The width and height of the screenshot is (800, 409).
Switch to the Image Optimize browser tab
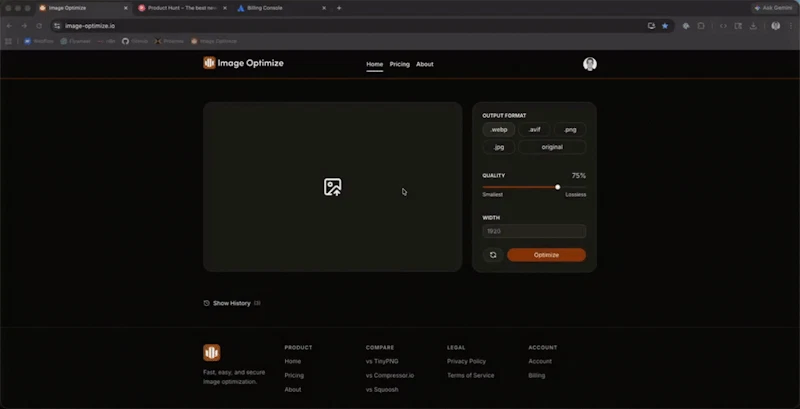[83, 8]
